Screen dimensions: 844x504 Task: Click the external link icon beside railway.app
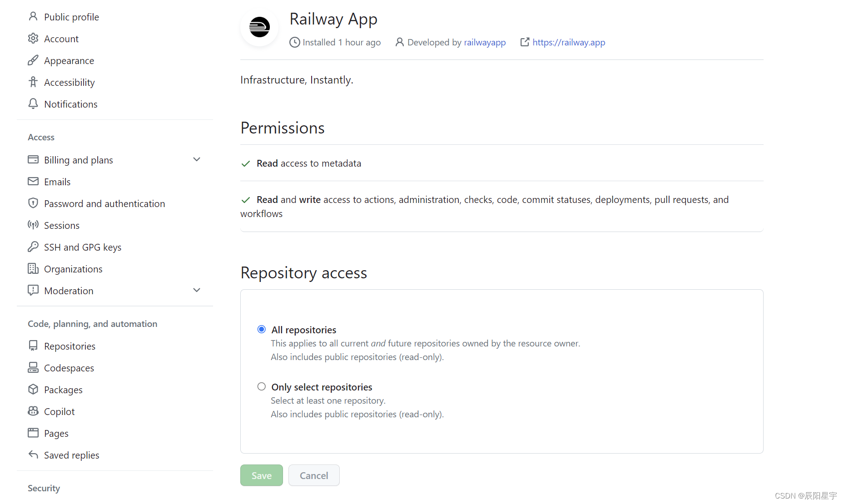[x=525, y=42]
